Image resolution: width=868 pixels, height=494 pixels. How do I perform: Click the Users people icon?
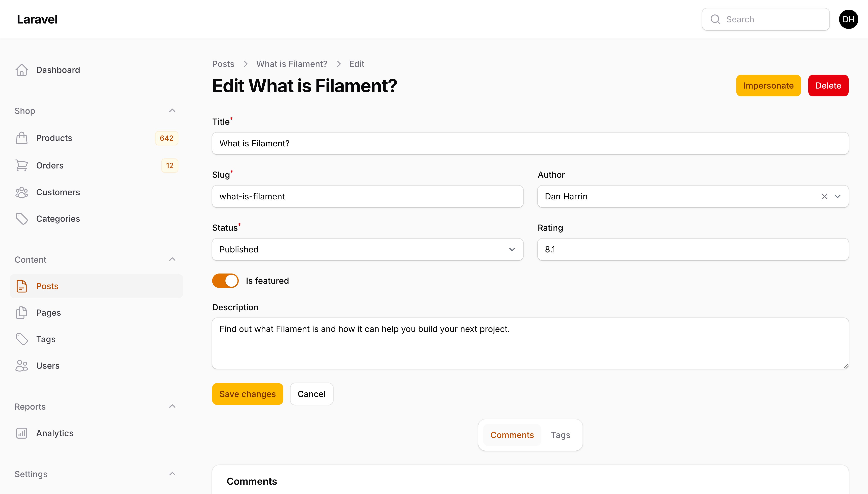[21, 366]
